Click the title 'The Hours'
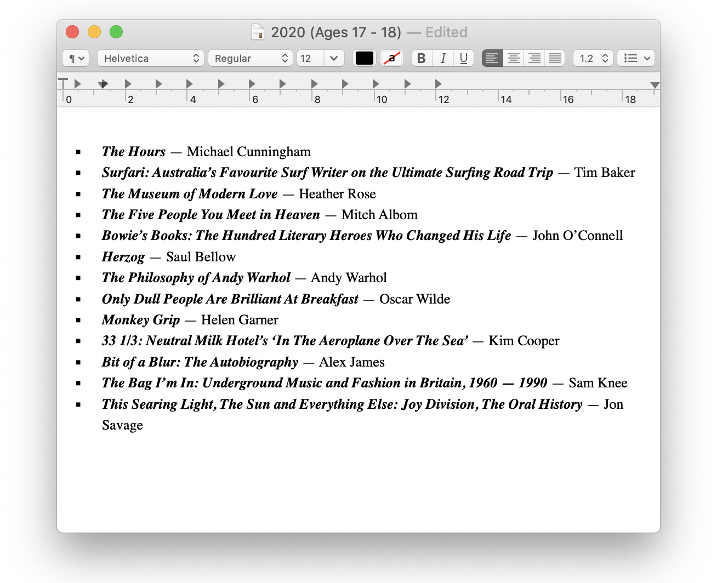Viewport: 728px width, 583px height. pyautogui.click(x=134, y=152)
